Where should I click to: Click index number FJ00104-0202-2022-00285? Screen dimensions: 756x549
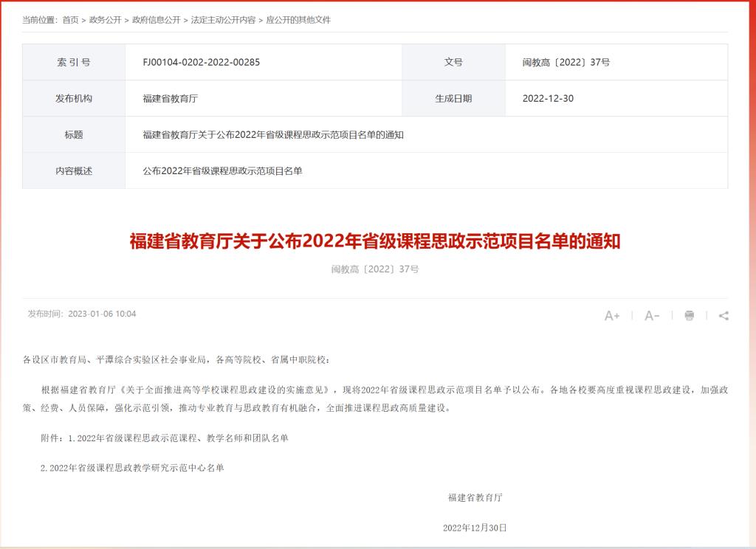tap(202, 62)
